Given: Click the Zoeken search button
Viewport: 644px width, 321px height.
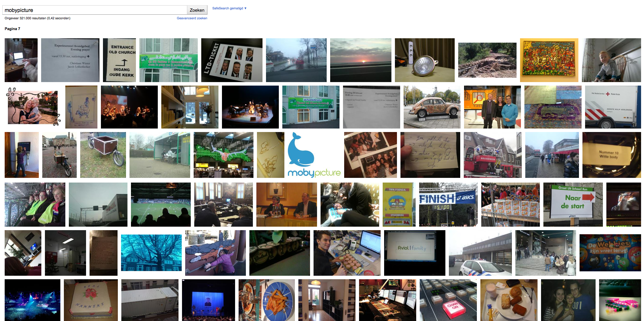Looking at the screenshot, I should (x=197, y=10).
